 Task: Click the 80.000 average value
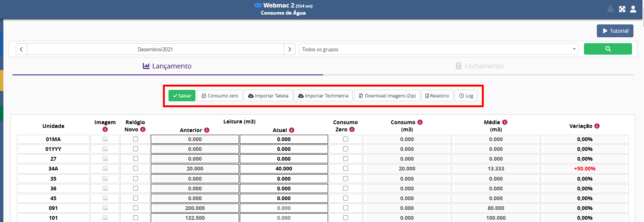pos(496,208)
